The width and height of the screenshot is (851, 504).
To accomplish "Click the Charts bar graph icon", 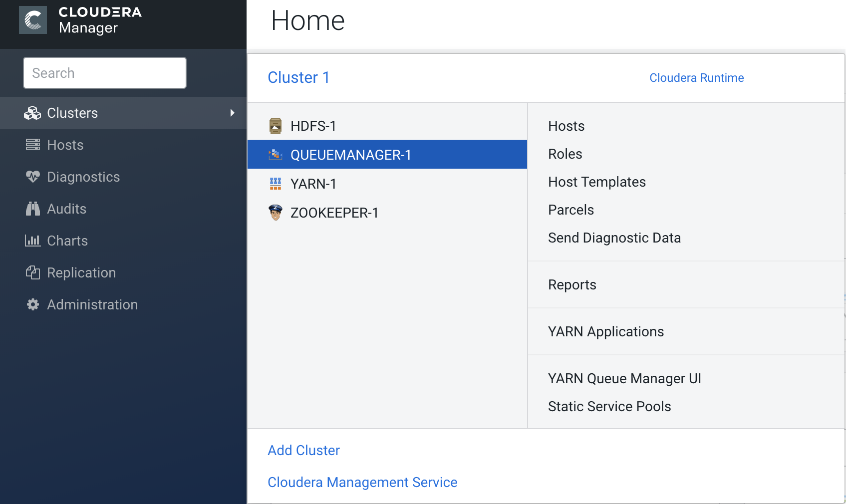I will pyautogui.click(x=33, y=241).
